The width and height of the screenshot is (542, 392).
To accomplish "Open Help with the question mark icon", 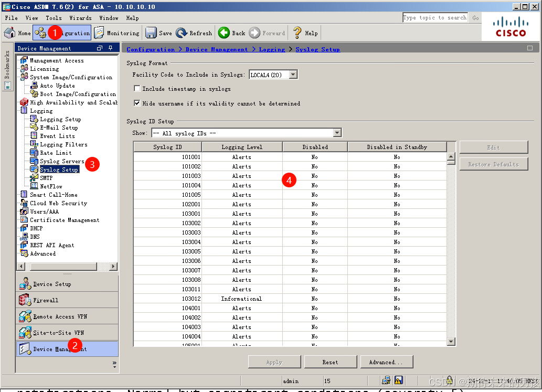I will pos(297,33).
